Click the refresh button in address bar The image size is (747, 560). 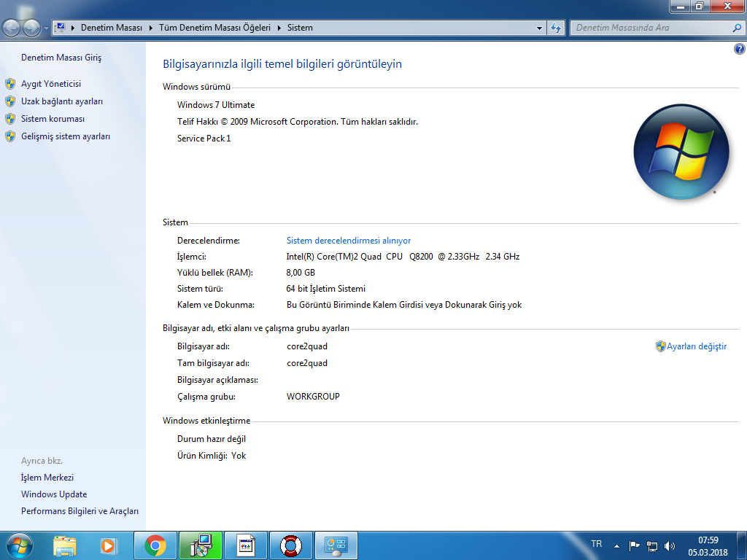click(x=556, y=28)
